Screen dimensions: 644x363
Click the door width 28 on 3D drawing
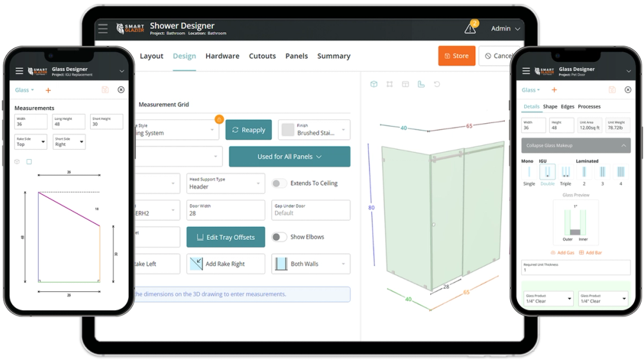446,286
